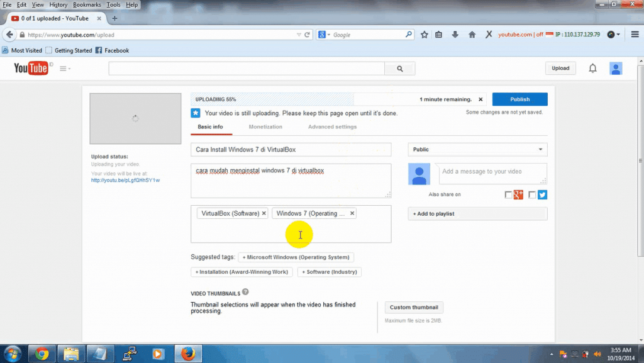Switch to the Advanced settings tab
The width and height of the screenshot is (644, 363).
332,127
